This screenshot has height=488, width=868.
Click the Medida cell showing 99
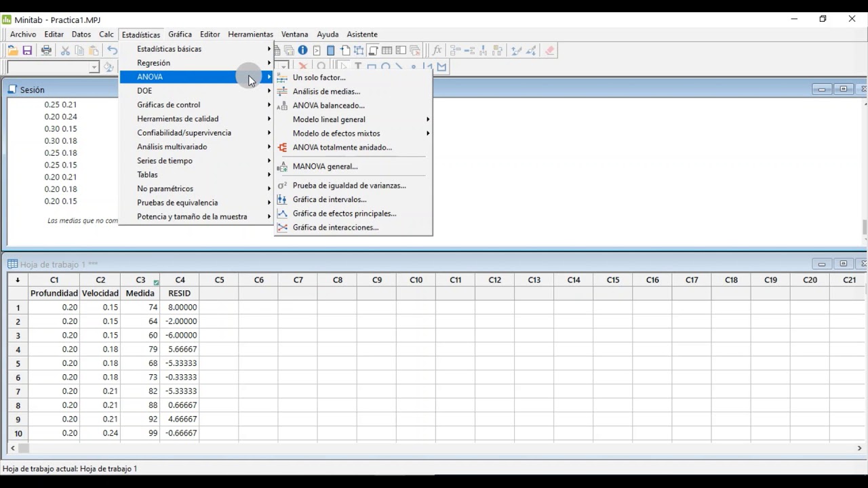click(x=140, y=433)
